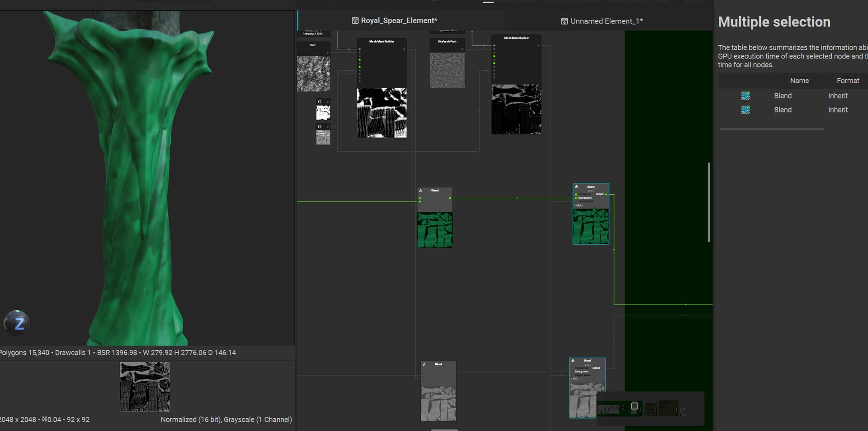Click the Format column header
868x431 pixels.
click(848, 81)
